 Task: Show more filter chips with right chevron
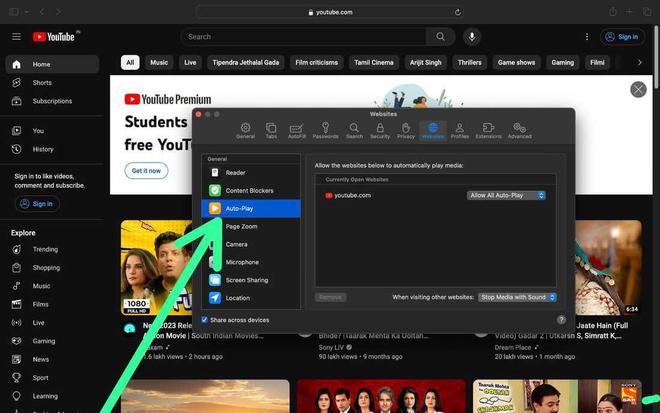[639, 62]
